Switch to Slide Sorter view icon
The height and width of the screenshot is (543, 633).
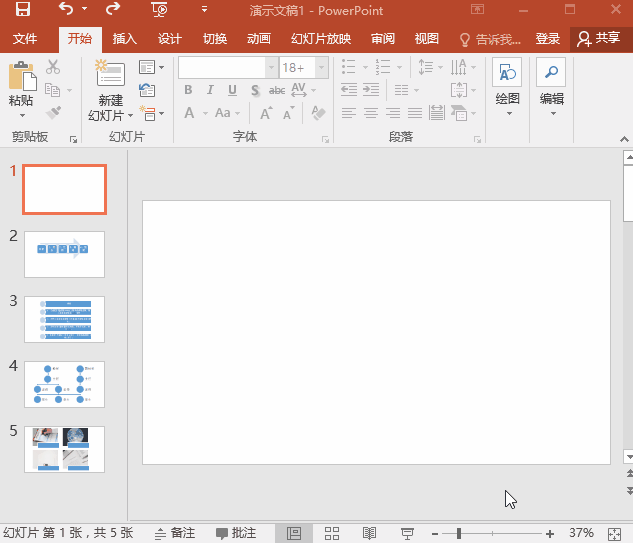(x=333, y=533)
